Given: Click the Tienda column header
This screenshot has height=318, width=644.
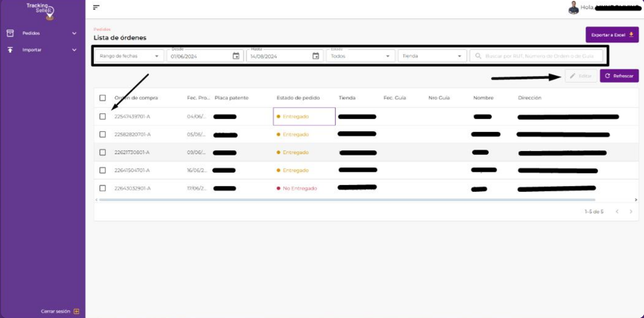Looking at the screenshot, I should [347, 98].
